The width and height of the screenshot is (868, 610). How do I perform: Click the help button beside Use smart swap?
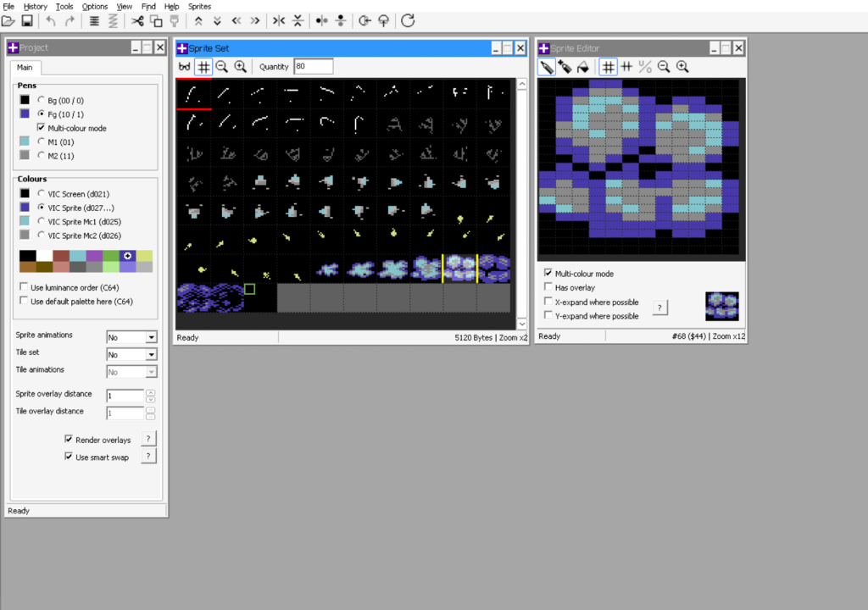pyautogui.click(x=148, y=456)
